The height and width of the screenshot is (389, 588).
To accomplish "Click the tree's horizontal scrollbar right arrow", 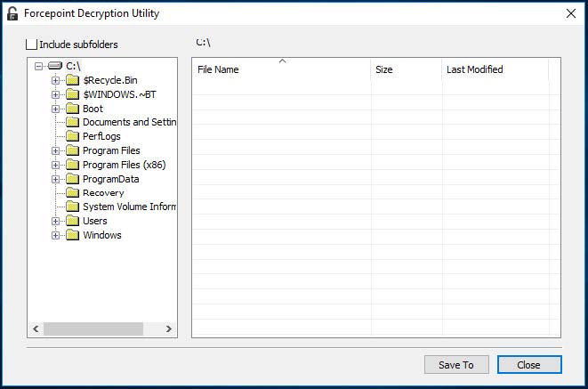I will click(x=169, y=329).
